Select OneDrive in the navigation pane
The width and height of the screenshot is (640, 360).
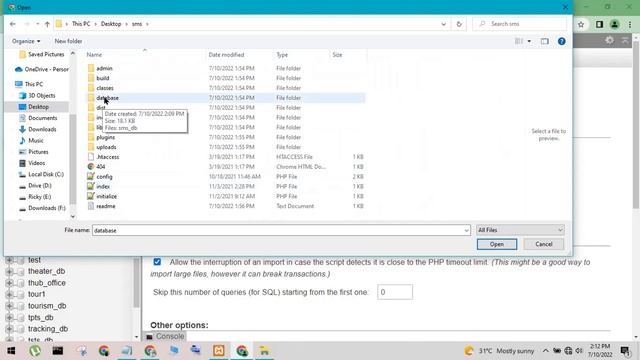41,69
